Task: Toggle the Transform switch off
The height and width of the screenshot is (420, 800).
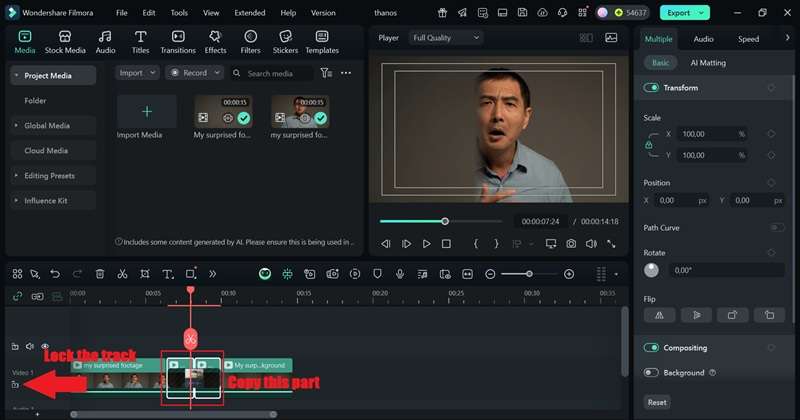Action: (652, 88)
